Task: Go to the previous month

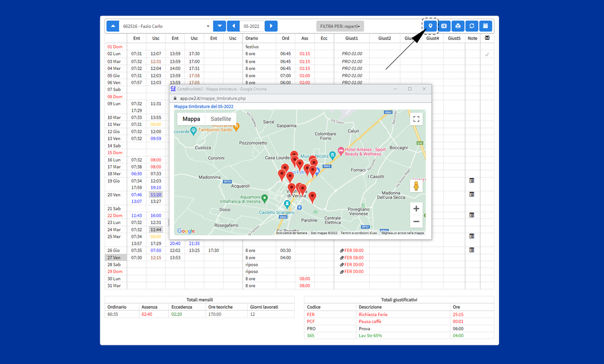Action: [233, 26]
